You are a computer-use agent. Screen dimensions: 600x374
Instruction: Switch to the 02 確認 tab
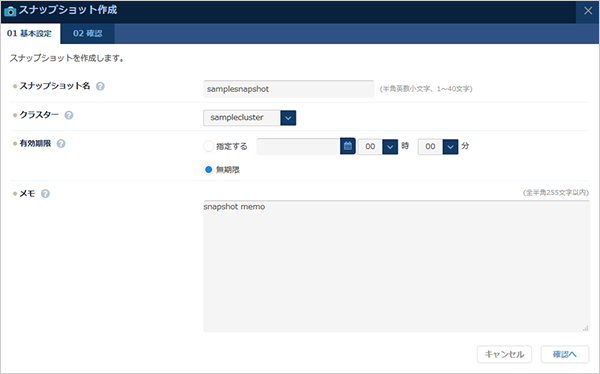click(x=88, y=34)
